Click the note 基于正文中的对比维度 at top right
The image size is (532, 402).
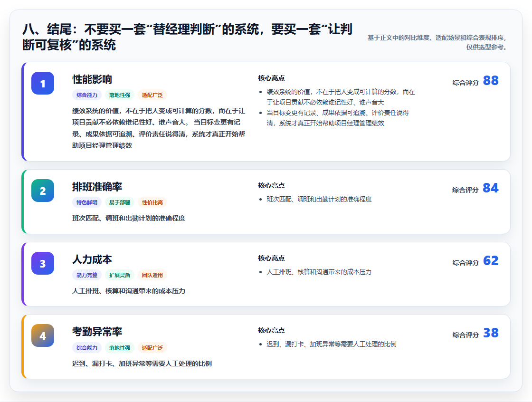click(437, 42)
